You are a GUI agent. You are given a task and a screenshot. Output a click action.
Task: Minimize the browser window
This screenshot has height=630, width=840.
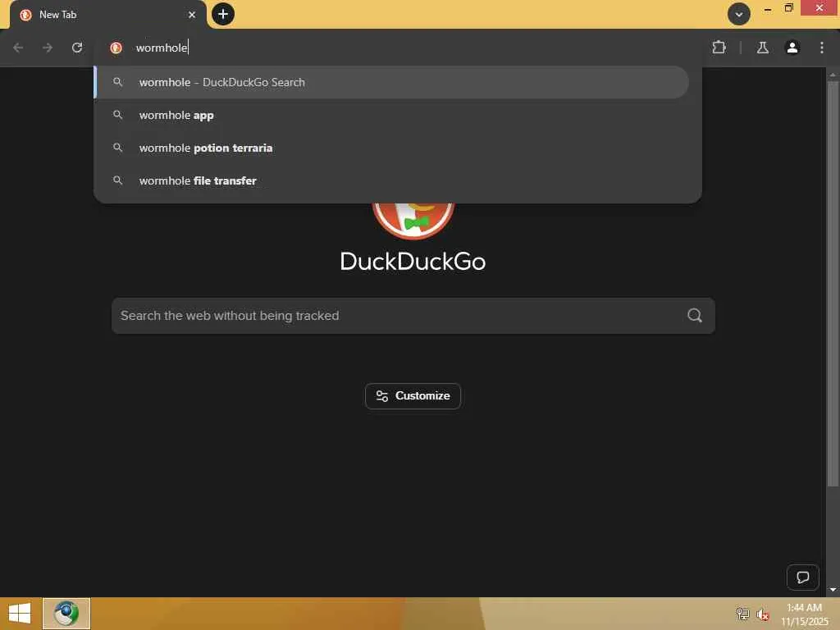point(768,8)
